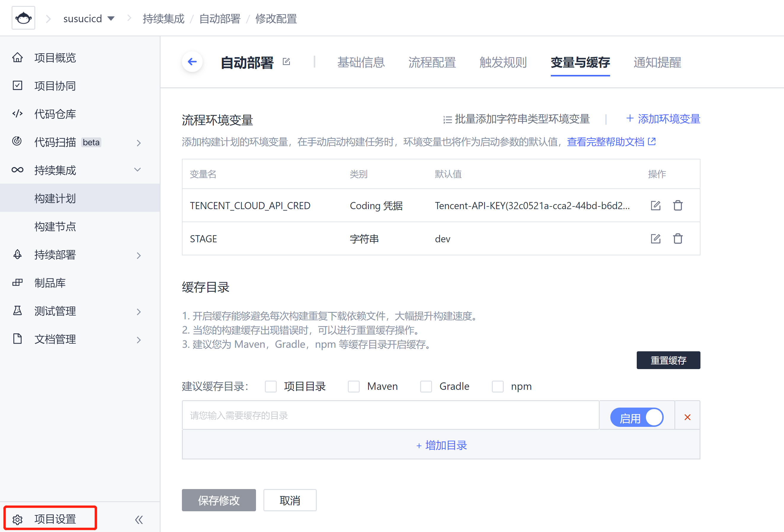784x532 pixels.
Task: Check the npm cache directory box
Action: (x=497, y=386)
